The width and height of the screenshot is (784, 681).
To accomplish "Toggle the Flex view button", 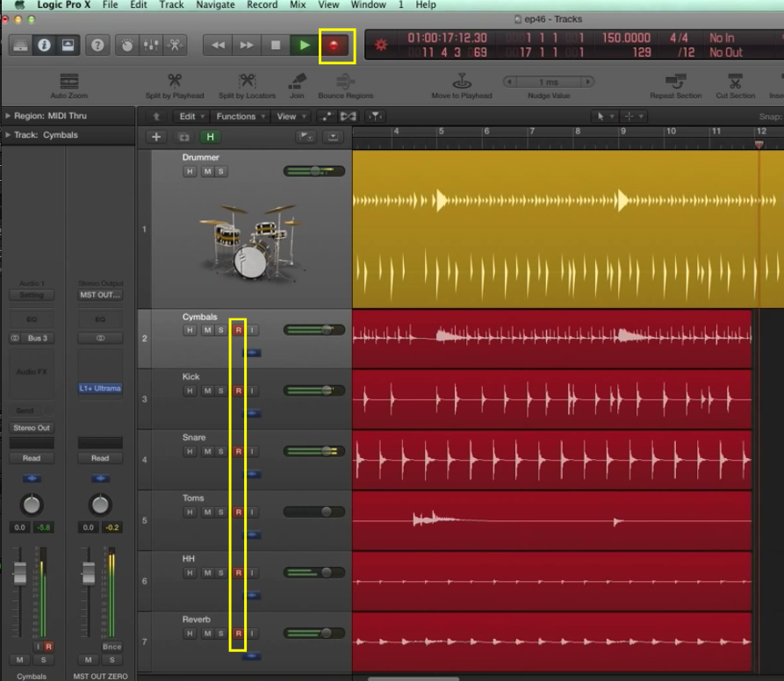I will (x=349, y=117).
